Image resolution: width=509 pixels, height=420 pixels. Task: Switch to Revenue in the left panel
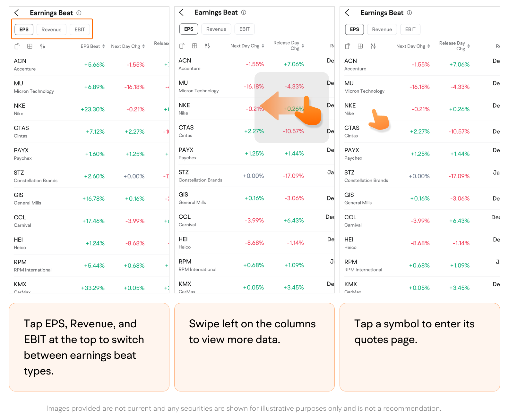tap(51, 29)
